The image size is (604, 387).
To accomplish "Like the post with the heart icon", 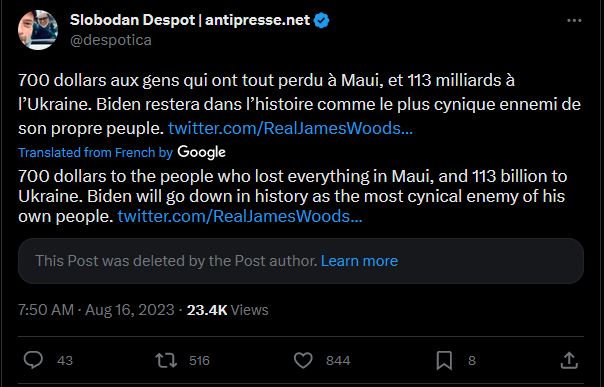I will point(303,360).
